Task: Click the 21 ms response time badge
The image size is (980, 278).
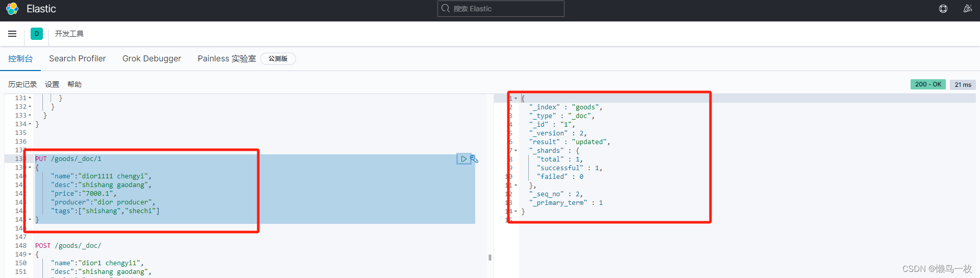Action: [x=963, y=85]
